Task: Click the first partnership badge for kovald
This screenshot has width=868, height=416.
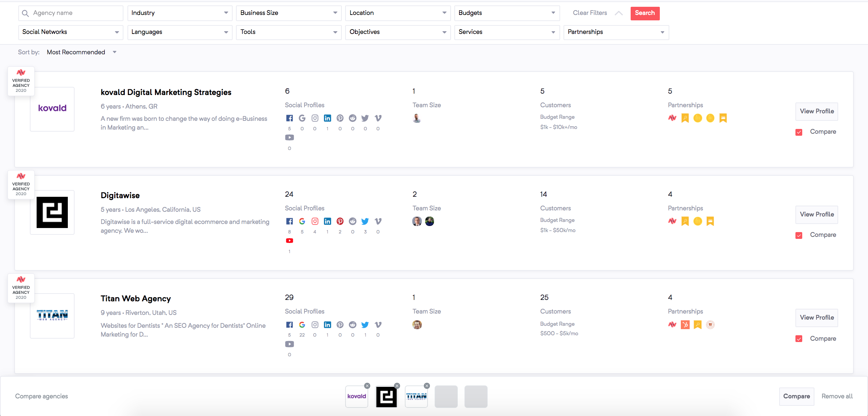Action: coord(672,118)
